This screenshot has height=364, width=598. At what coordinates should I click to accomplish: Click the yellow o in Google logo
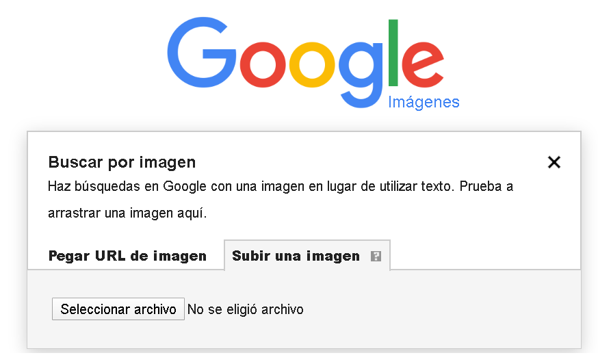pos(313,64)
